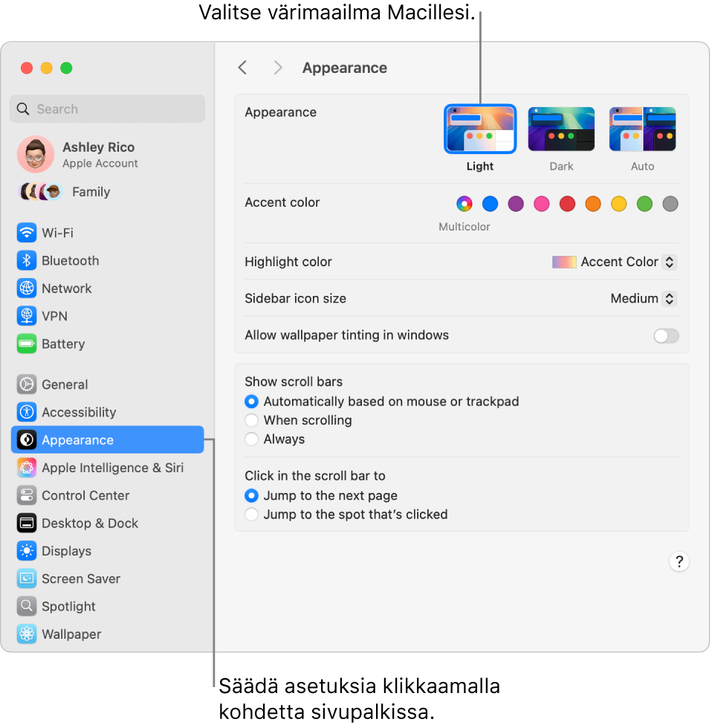
Task: Click the Network globe icon
Action: coord(27,289)
